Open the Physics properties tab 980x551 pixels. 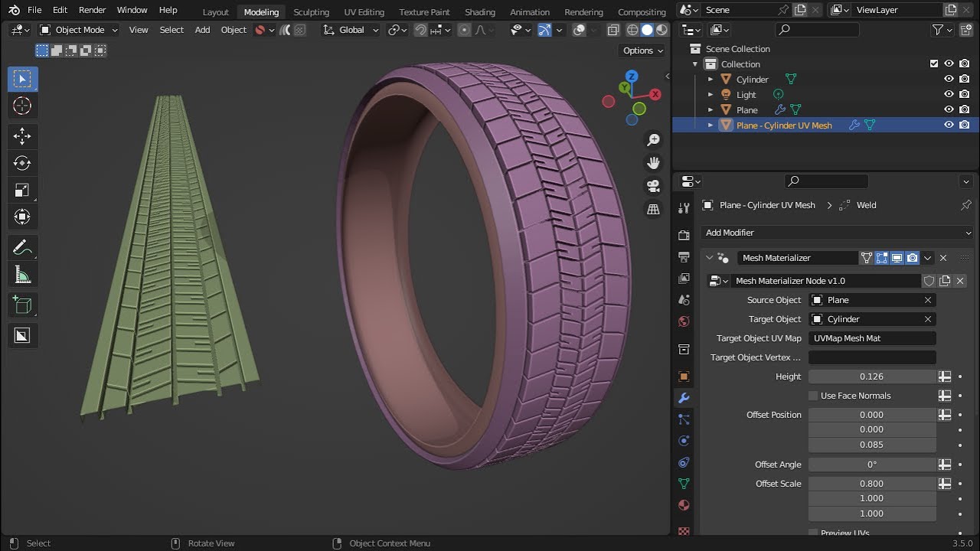(684, 441)
